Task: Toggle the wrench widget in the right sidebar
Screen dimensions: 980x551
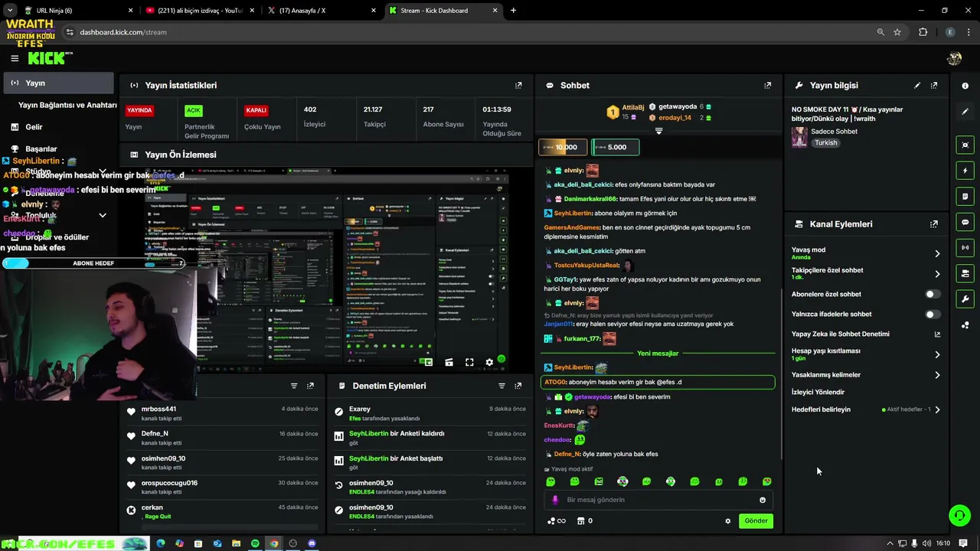Action: (965, 299)
